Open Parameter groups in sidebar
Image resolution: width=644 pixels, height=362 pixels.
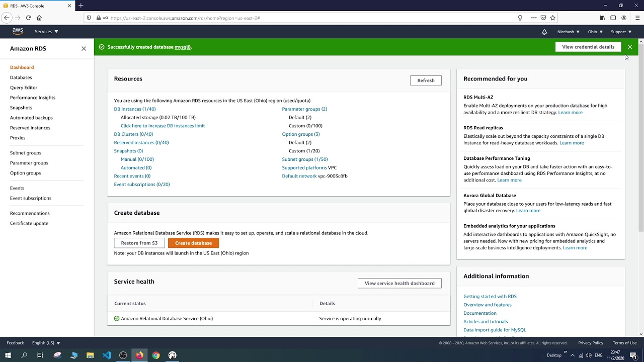(29, 163)
